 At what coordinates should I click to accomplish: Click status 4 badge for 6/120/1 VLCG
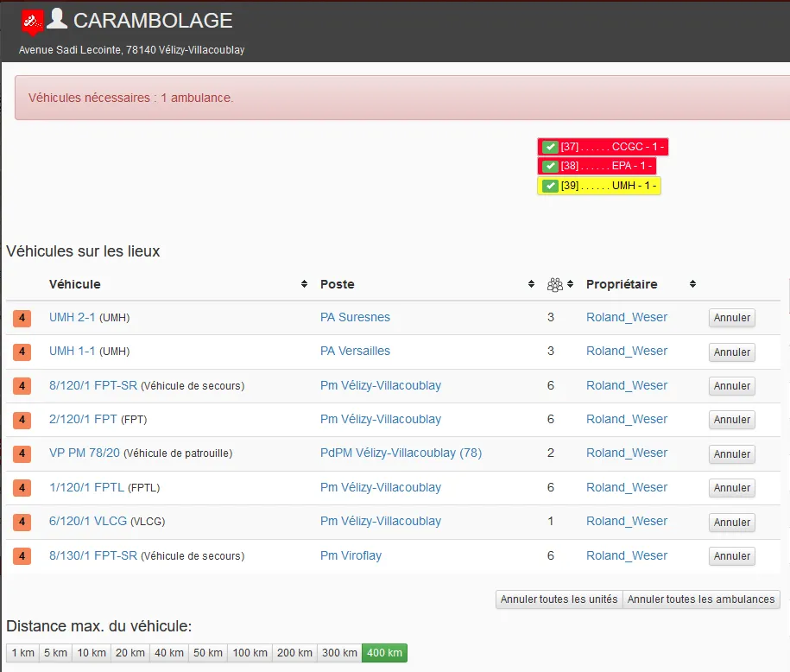pos(22,522)
